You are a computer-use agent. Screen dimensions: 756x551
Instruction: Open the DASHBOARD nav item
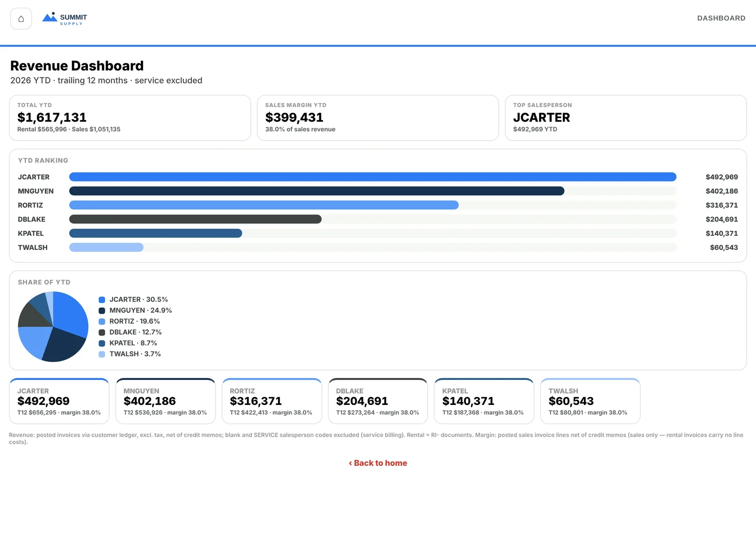[x=721, y=18]
